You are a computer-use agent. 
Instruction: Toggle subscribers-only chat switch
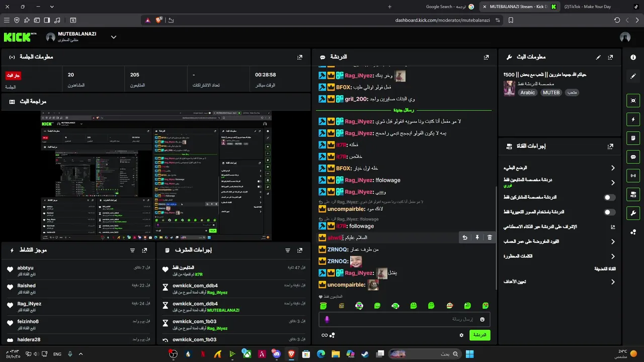coord(610,198)
